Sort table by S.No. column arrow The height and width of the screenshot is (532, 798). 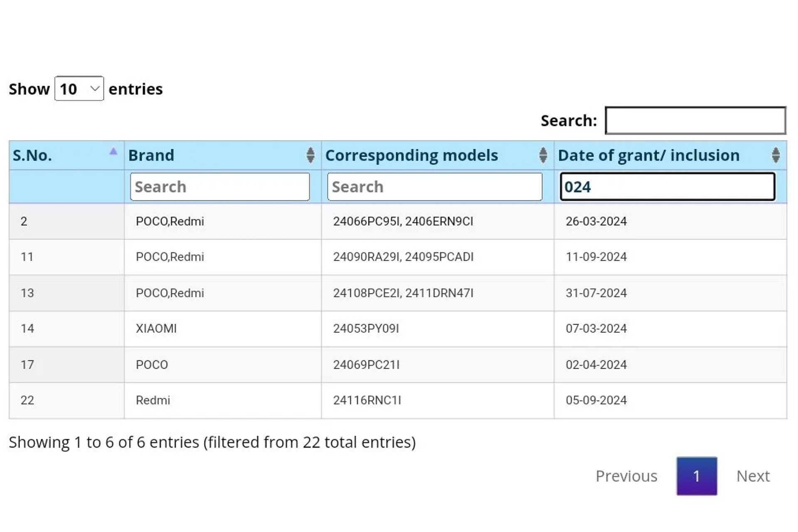(113, 151)
